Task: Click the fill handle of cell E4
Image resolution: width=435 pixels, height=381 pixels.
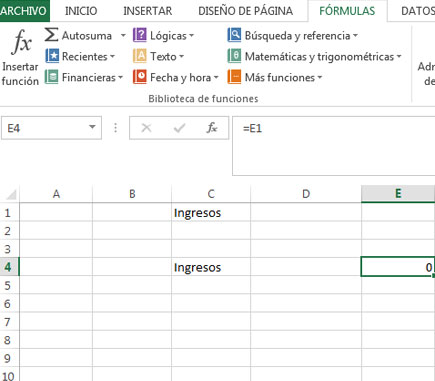Action: (x=433, y=276)
